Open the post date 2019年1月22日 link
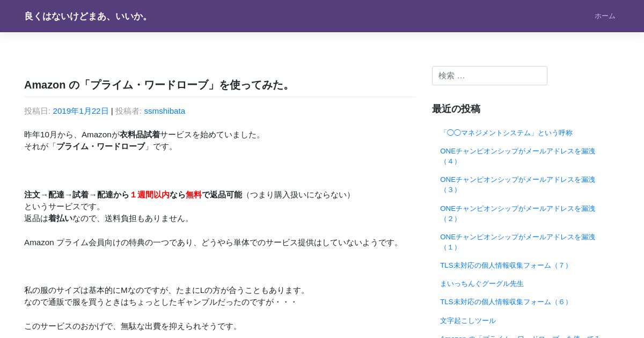 [x=80, y=111]
